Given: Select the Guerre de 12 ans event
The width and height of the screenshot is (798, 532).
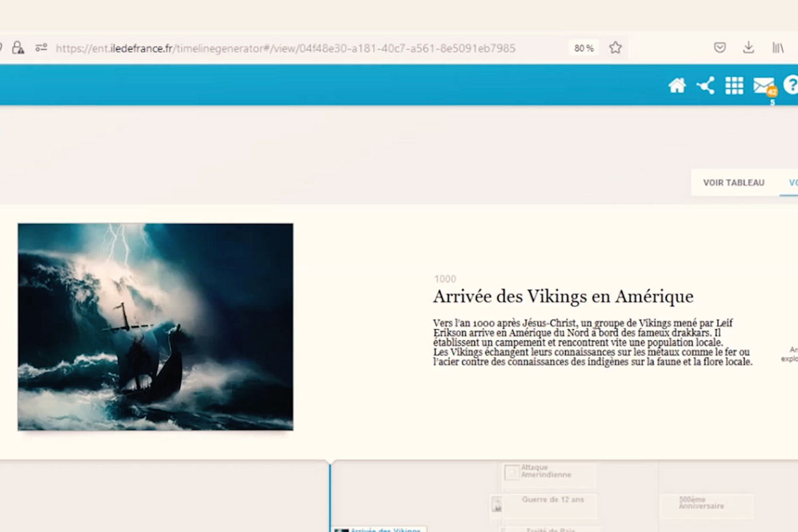Looking at the screenshot, I should [552, 500].
